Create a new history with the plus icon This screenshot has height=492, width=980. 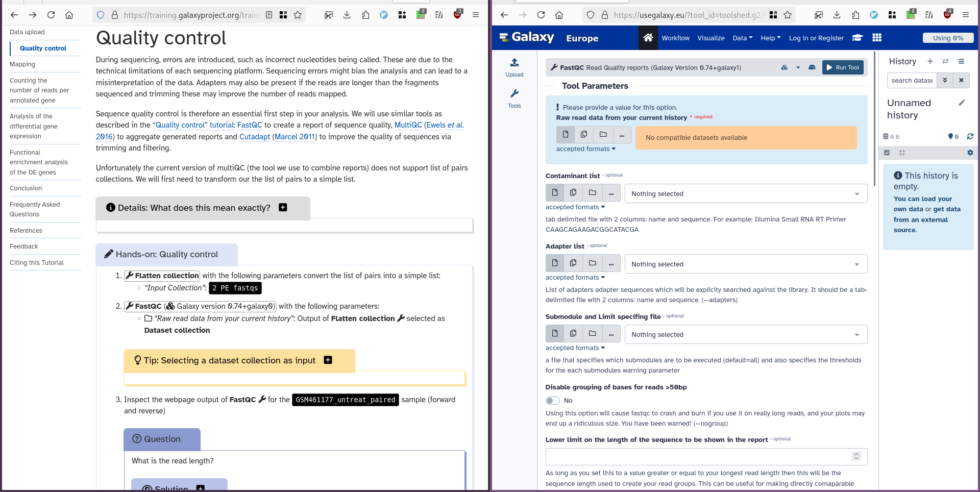[930, 61]
